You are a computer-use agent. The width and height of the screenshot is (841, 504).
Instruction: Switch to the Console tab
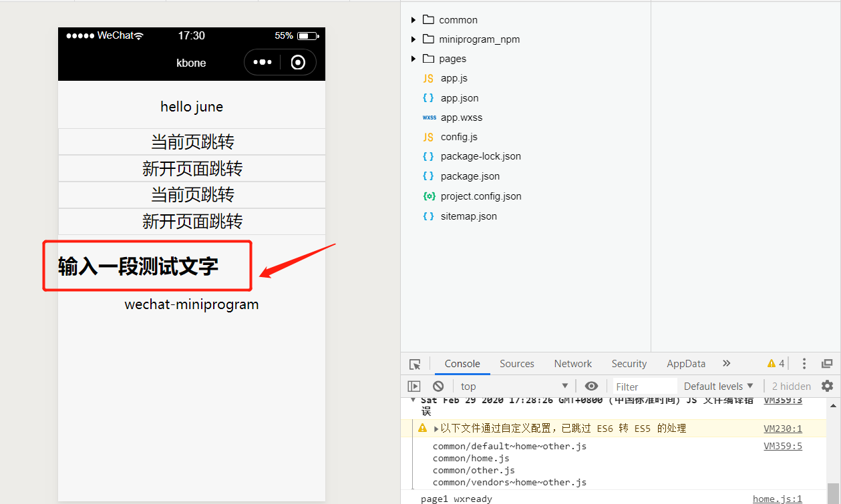(462, 364)
